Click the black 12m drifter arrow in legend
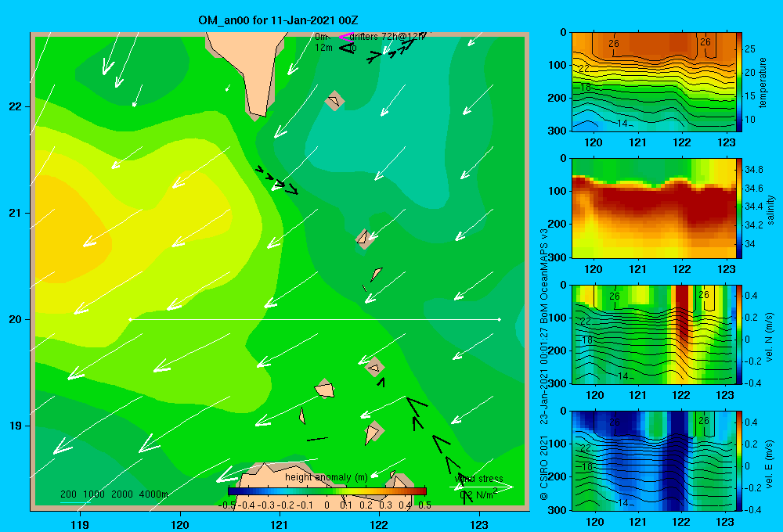The width and height of the screenshot is (783, 532). click(x=346, y=48)
